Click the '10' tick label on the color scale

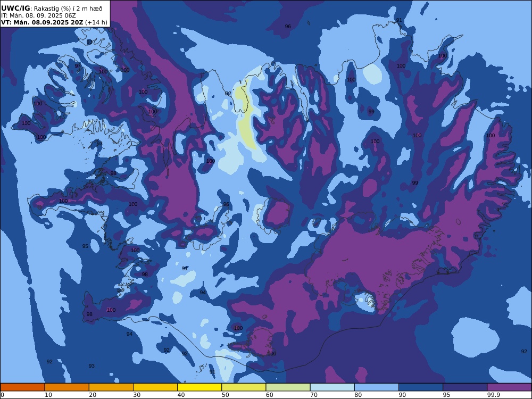(x=48, y=395)
